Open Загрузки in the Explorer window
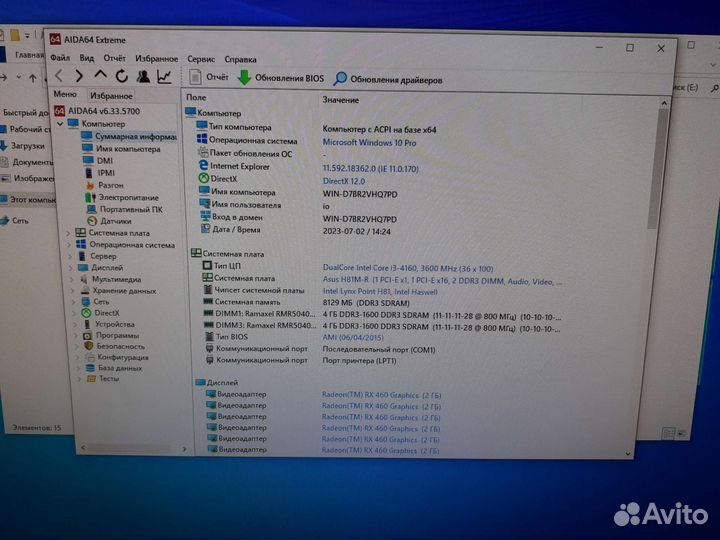This screenshot has height=540, width=720. (22, 146)
